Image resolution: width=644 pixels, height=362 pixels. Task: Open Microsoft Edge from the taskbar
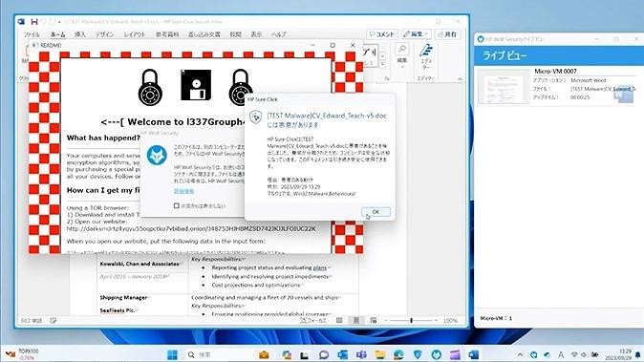(398, 354)
